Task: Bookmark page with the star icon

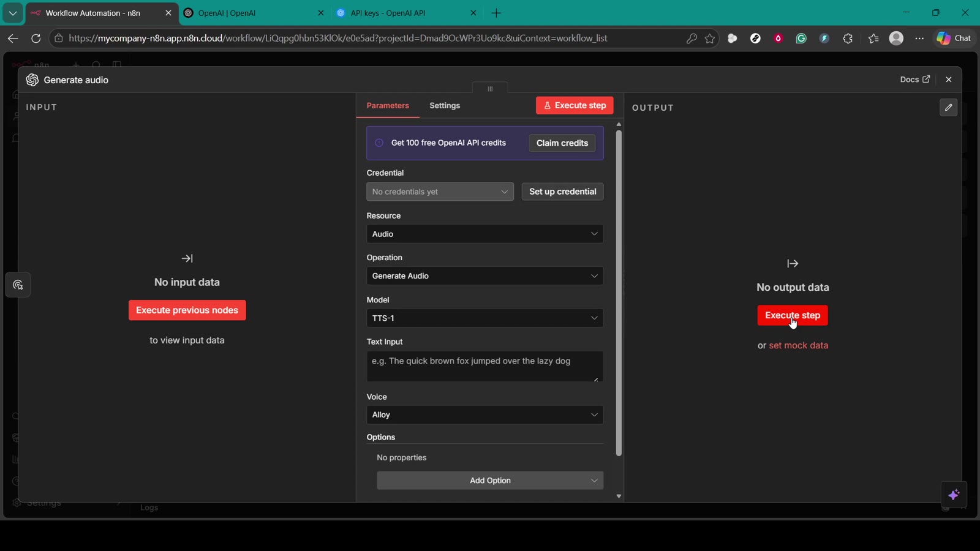Action: coord(710,39)
